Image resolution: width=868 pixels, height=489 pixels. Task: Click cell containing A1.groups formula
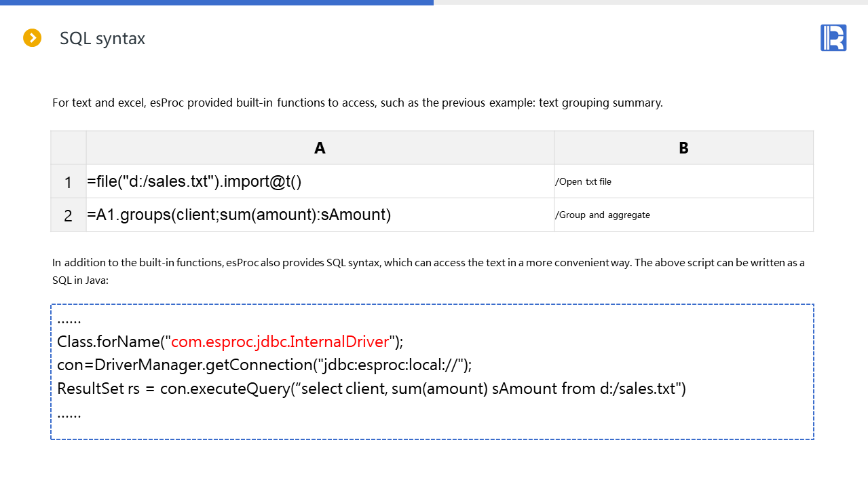[239, 215]
